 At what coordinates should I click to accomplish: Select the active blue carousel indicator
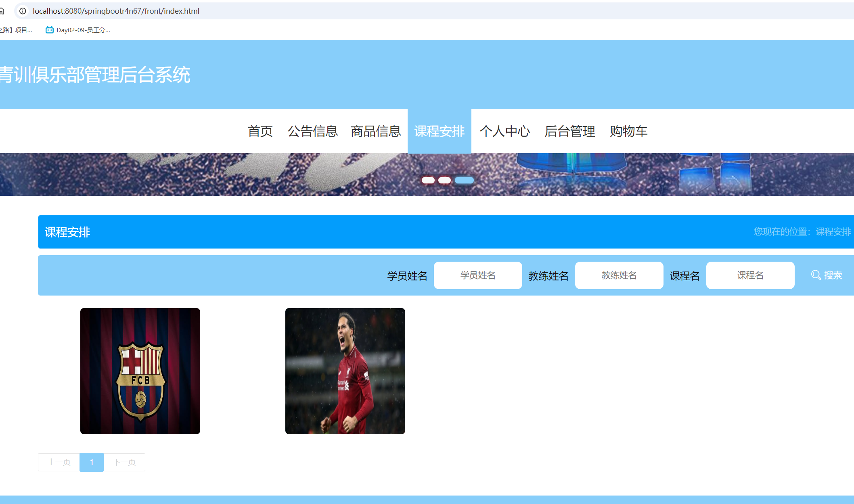point(464,180)
